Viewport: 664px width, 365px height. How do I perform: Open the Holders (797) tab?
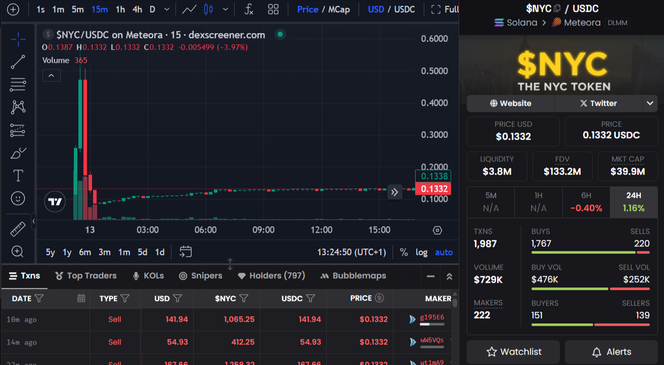point(271,276)
